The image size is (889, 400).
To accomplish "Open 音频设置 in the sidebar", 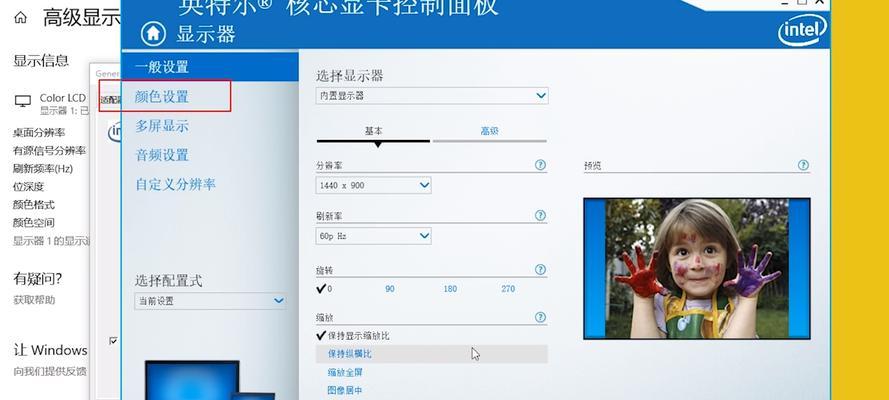I will [x=162, y=155].
